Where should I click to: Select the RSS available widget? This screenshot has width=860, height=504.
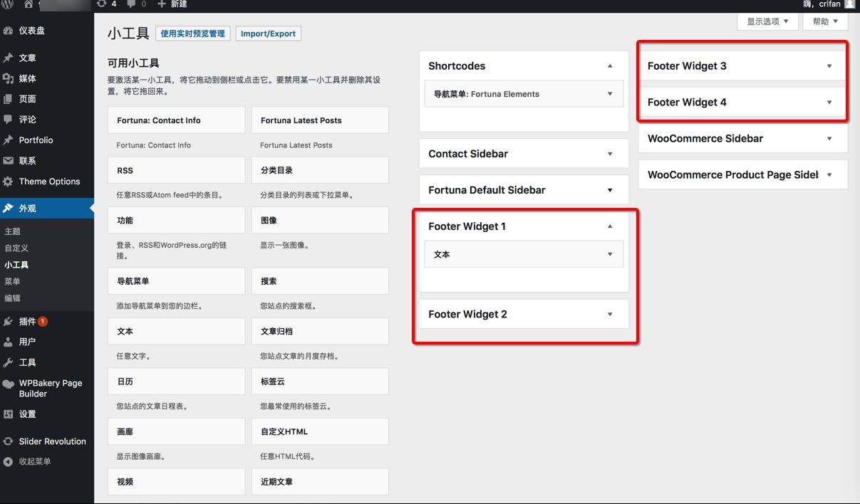coord(176,170)
